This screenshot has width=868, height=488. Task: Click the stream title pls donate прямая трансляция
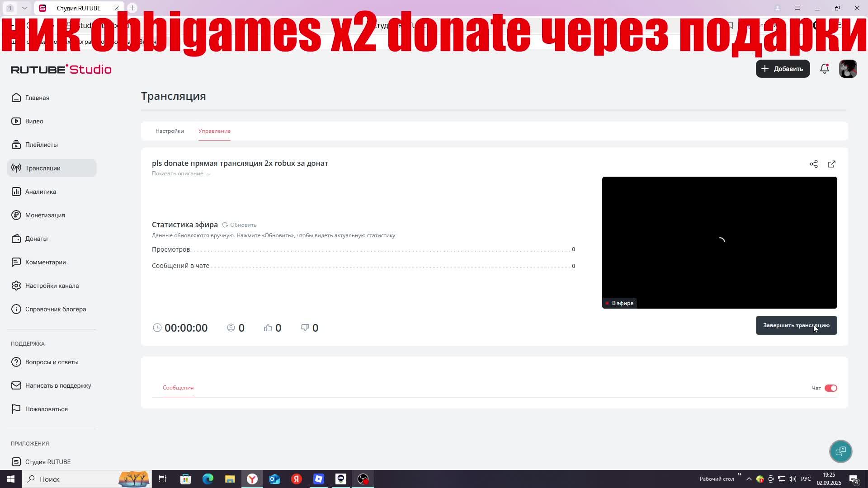(x=240, y=163)
